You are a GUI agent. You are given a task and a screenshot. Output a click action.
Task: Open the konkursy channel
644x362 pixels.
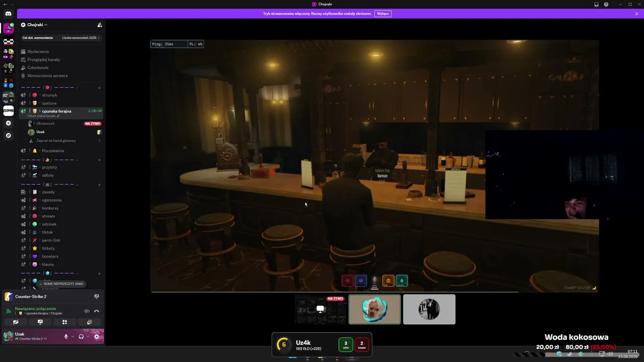61,208
